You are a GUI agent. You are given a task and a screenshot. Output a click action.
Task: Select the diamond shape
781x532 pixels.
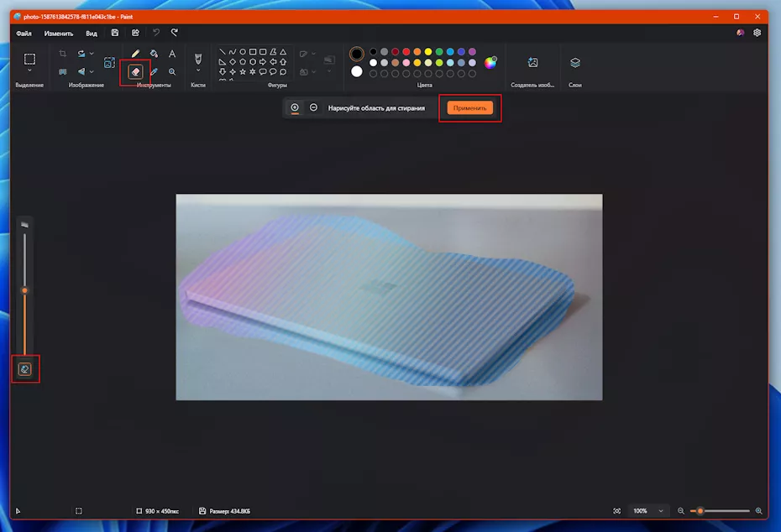[233, 62]
